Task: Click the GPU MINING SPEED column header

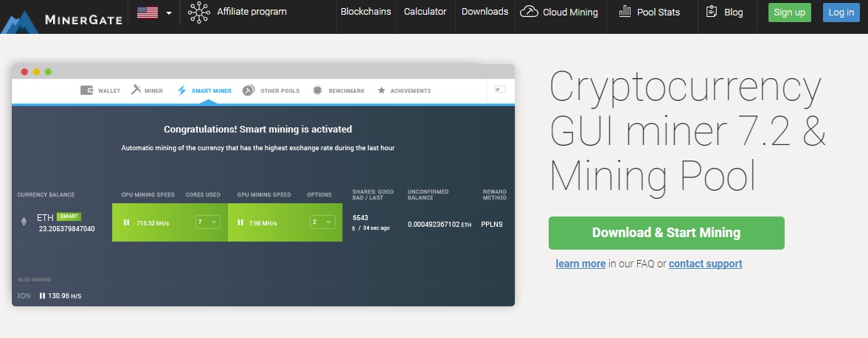Action: click(x=264, y=194)
